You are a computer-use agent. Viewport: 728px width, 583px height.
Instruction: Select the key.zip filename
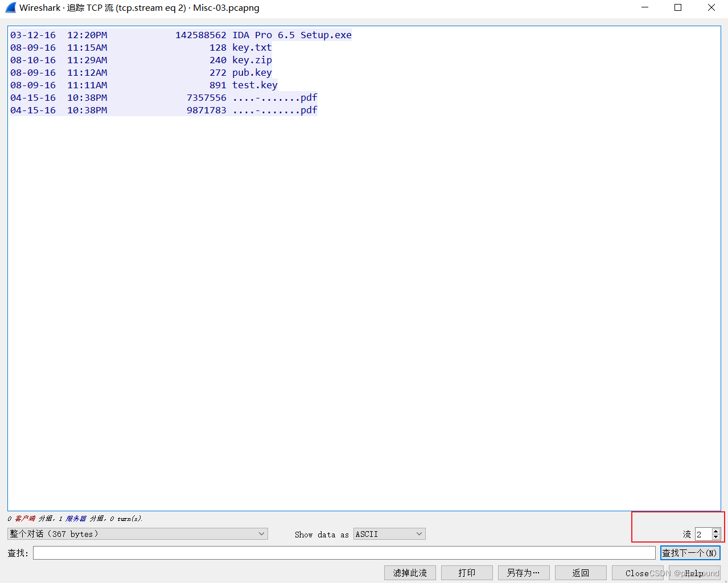(x=252, y=60)
